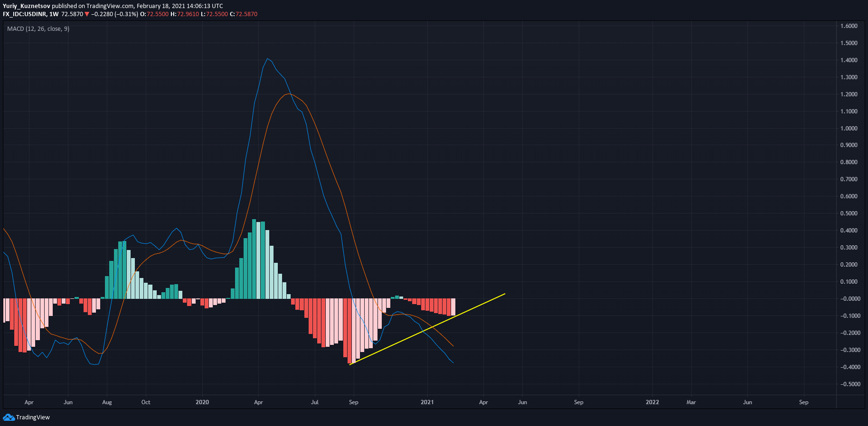Click the blue MACD line peak near 1.4

click(x=267, y=59)
